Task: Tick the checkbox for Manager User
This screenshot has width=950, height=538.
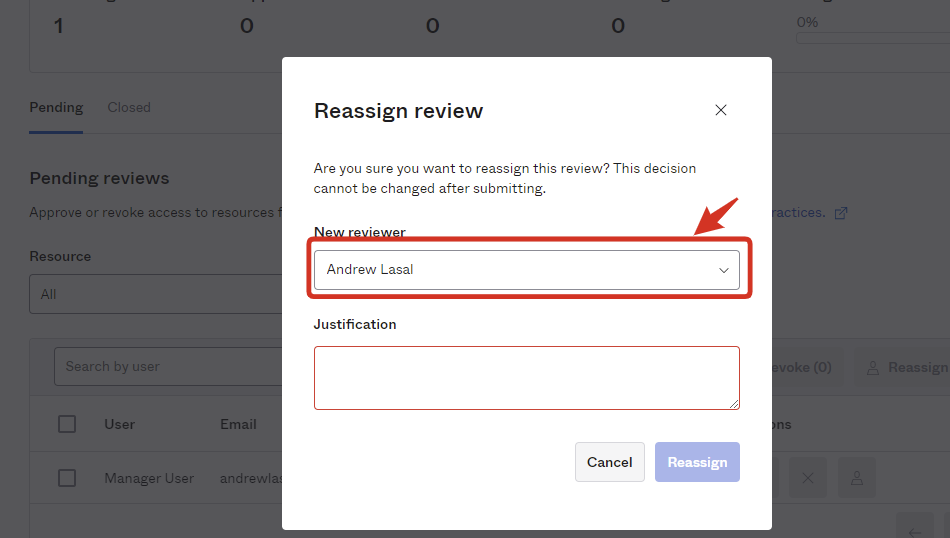Action: point(67,478)
